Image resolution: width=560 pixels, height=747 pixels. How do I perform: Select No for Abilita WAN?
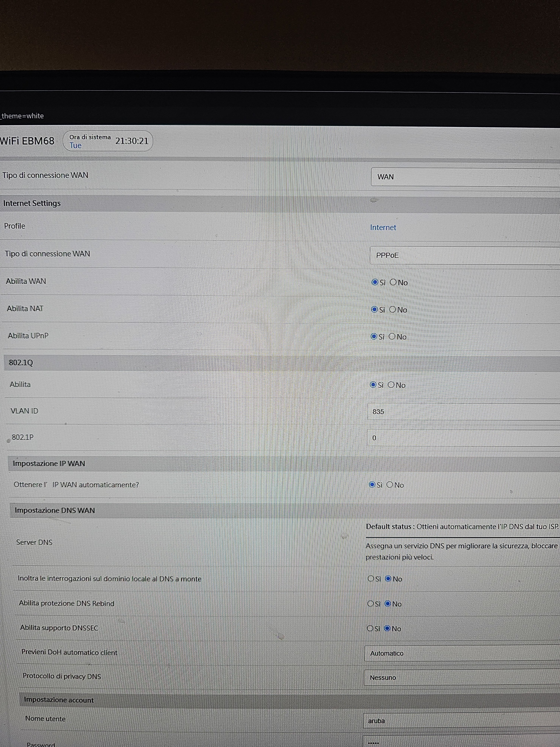pyautogui.click(x=393, y=282)
